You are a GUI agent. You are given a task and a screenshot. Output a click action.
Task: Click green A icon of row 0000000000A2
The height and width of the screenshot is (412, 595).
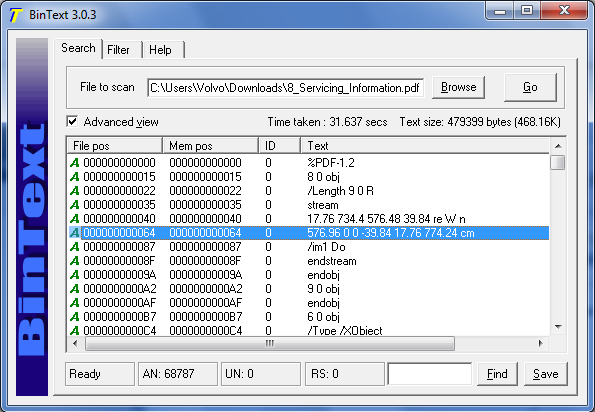75,289
